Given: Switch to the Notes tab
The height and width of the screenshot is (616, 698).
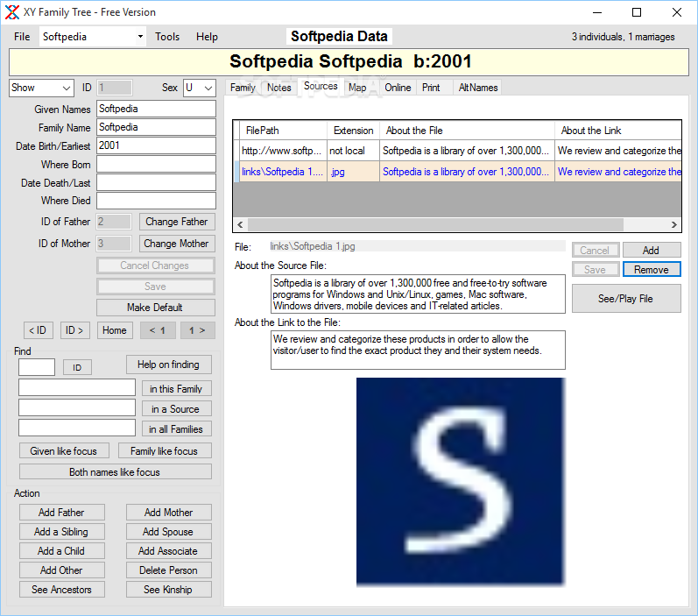Looking at the screenshot, I should tap(279, 88).
